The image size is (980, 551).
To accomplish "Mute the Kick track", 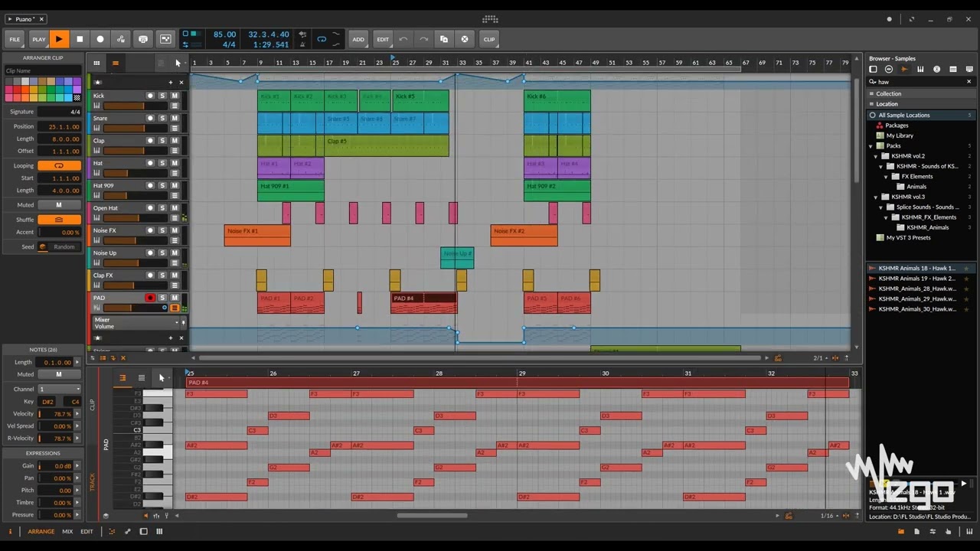I will click(x=175, y=96).
